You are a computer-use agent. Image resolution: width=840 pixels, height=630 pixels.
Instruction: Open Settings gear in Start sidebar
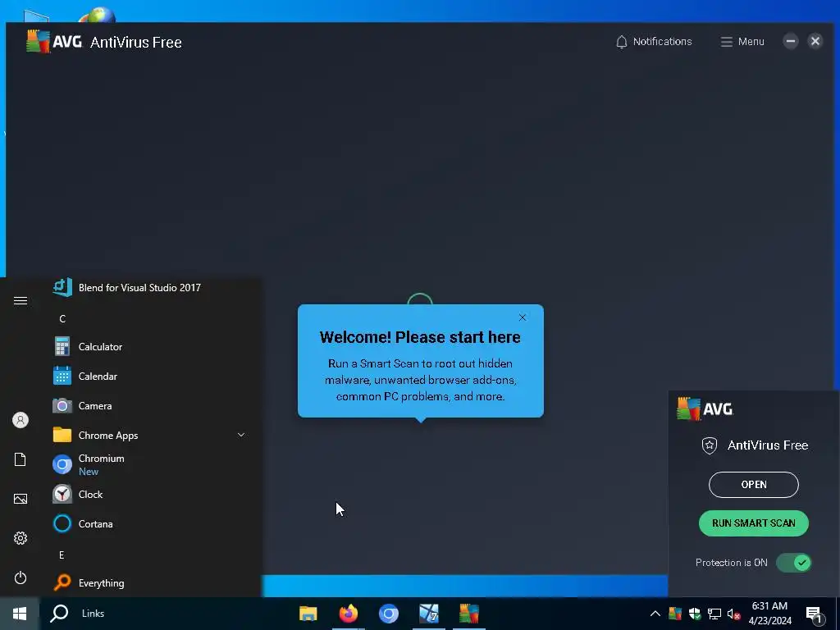click(21, 538)
